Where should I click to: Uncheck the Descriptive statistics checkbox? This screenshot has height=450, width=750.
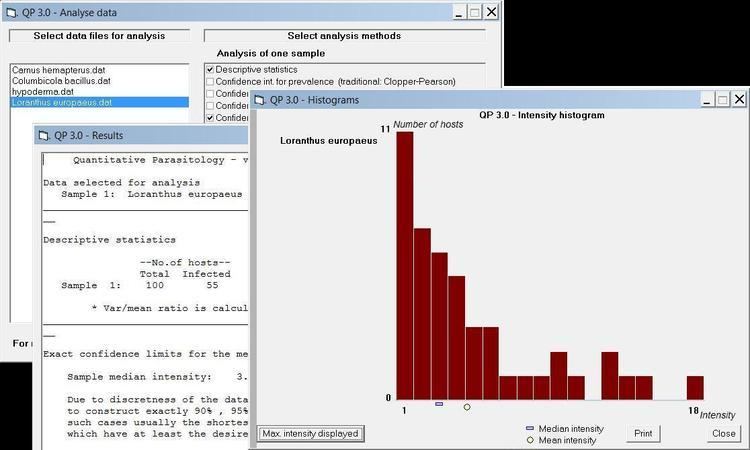pos(209,69)
